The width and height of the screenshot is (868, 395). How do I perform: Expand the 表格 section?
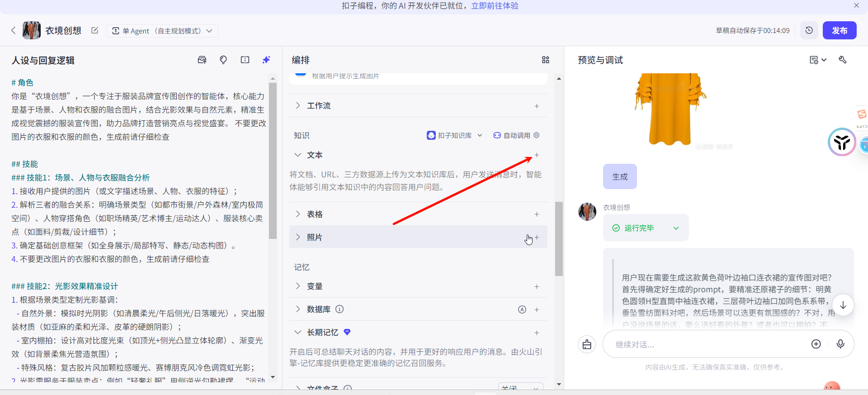298,214
